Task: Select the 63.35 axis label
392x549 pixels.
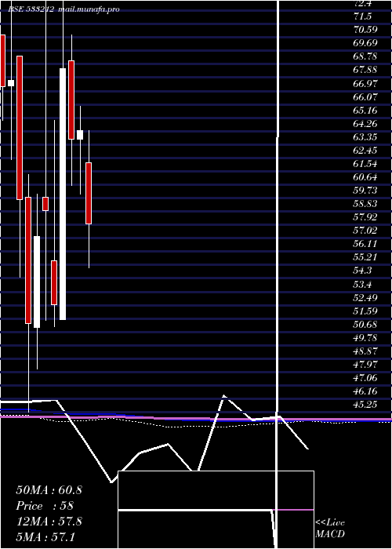Action: [365, 137]
